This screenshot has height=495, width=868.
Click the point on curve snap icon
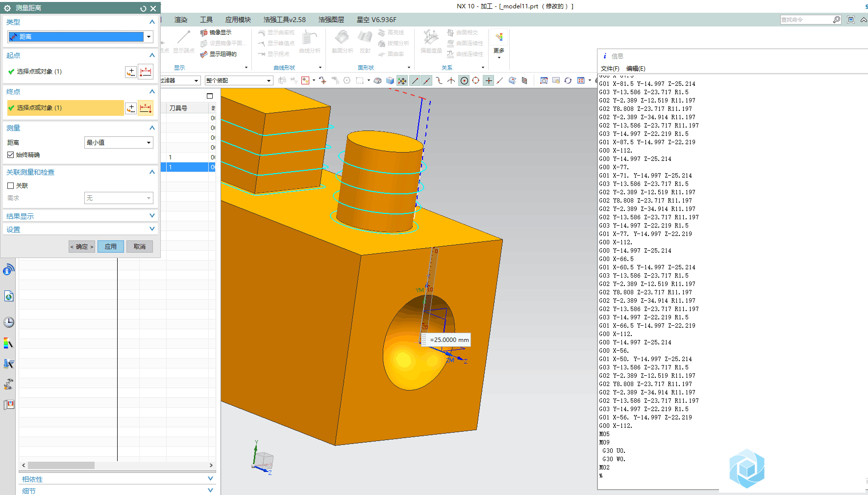500,80
